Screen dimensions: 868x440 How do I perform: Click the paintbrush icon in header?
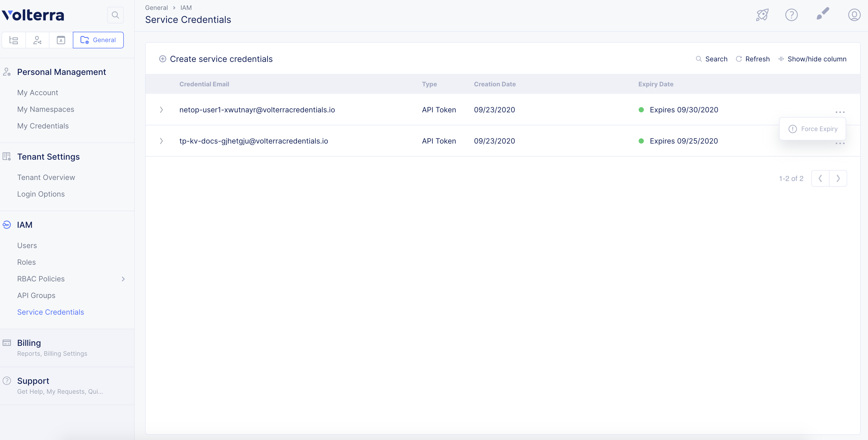823,14
